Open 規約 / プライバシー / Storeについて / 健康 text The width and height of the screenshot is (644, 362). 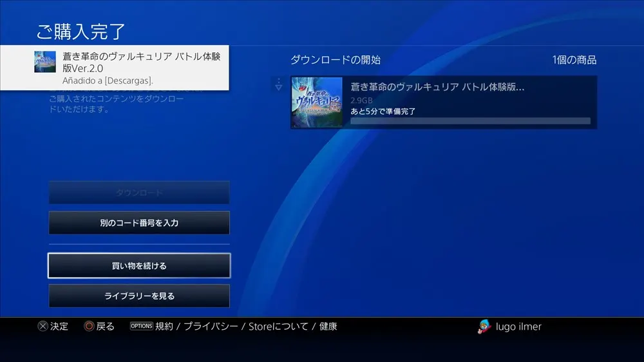click(x=246, y=327)
